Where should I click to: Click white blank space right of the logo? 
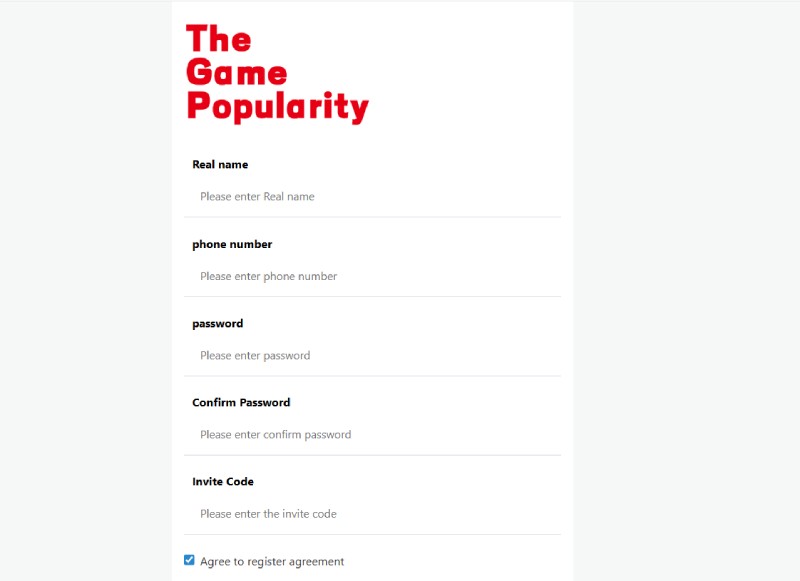[470, 70]
